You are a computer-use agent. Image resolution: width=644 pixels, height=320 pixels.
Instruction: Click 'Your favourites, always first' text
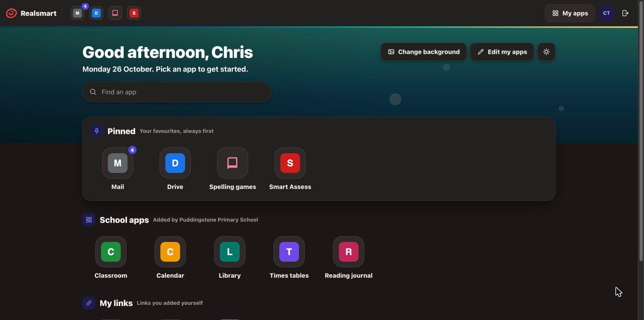click(177, 131)
